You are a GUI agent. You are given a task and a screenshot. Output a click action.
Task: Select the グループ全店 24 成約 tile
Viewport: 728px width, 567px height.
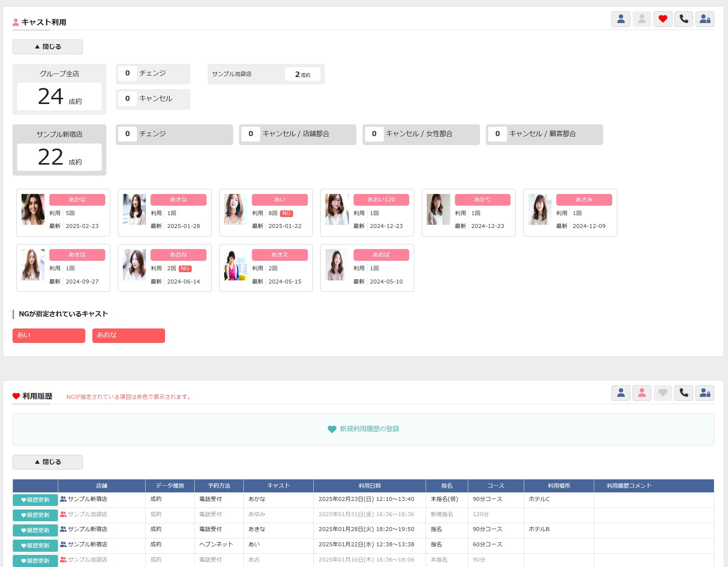click(x=59, y=89)
